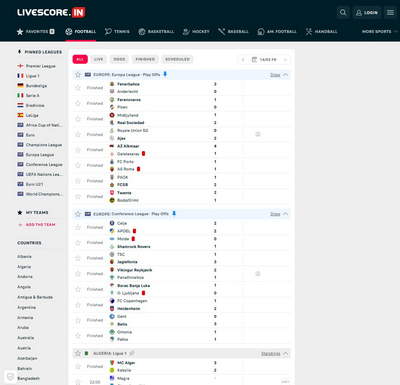
Task: Open the hamburger menu in header
Action: pos(390,13)
